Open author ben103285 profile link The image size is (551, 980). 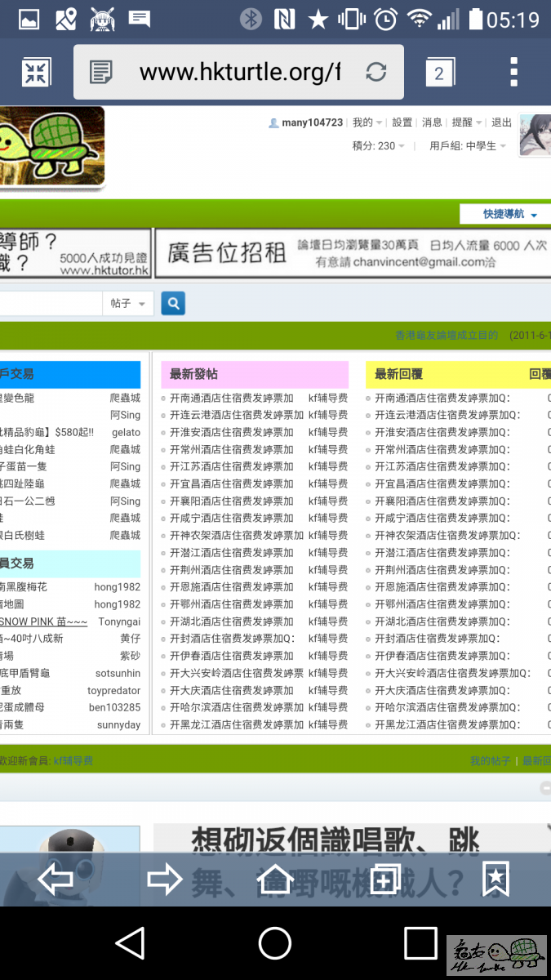(114, 707)
